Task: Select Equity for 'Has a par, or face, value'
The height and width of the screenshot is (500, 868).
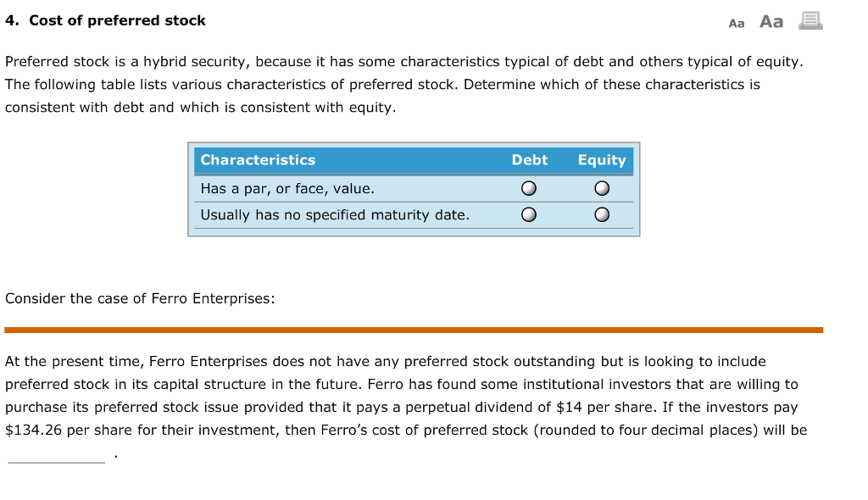Action: pyautogui.click(x=601, y=188)
